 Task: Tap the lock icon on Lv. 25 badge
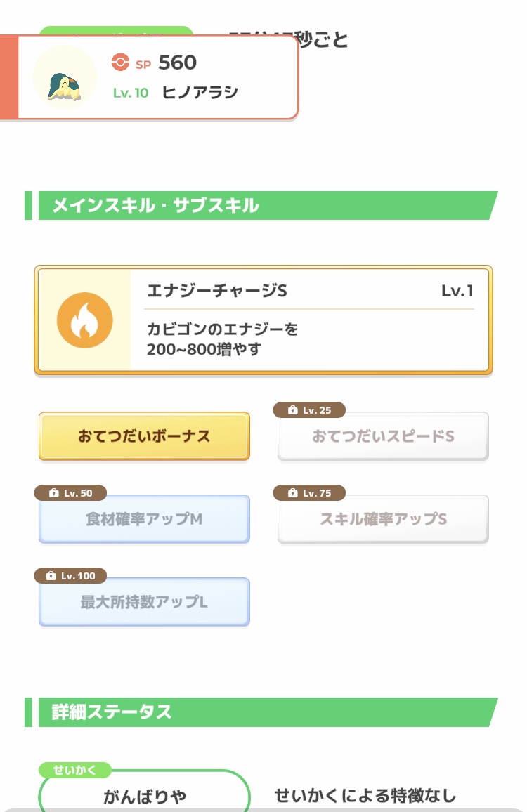292,410
